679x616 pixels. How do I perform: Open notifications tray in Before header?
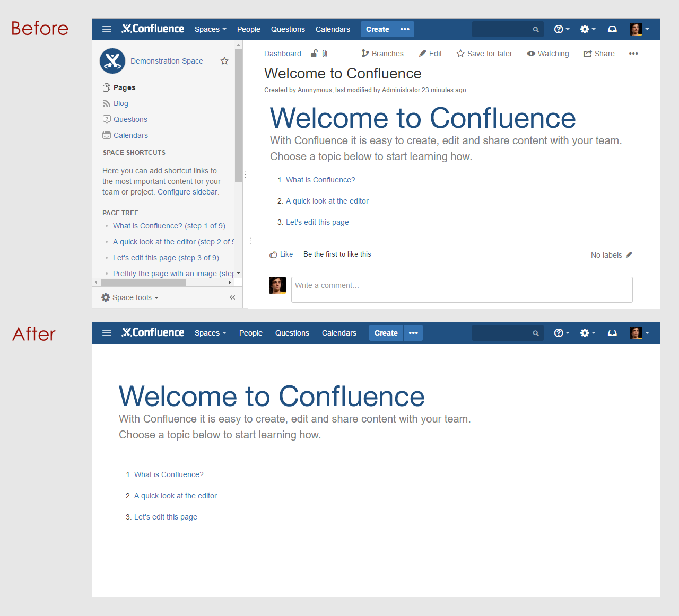click(612, 29)
